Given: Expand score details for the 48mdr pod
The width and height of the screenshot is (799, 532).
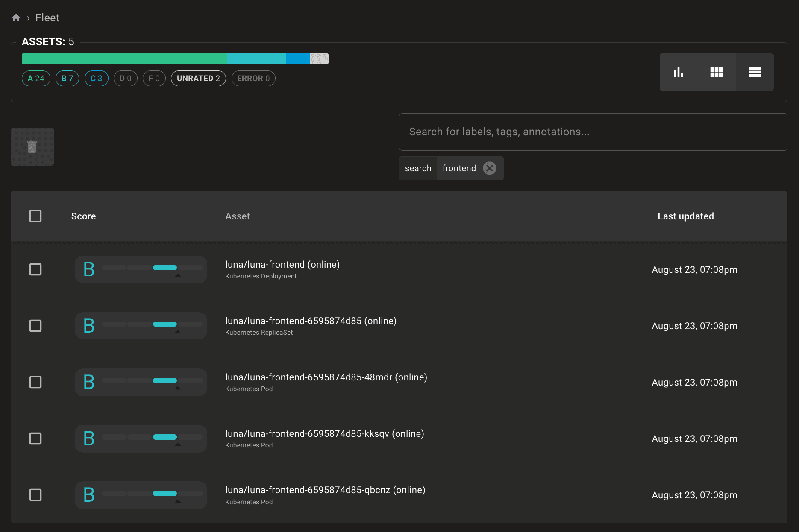Looking at the screenshot, I should click(178, 388).
